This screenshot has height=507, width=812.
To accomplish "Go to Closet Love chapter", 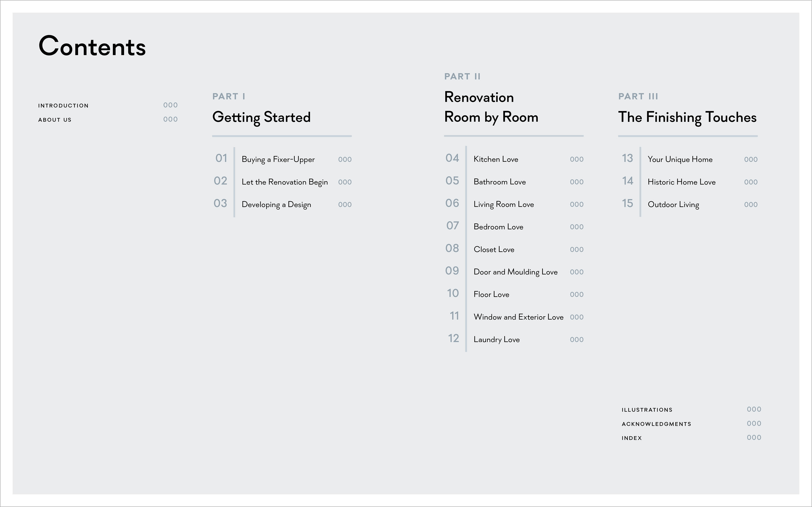I will click(494, 249).
